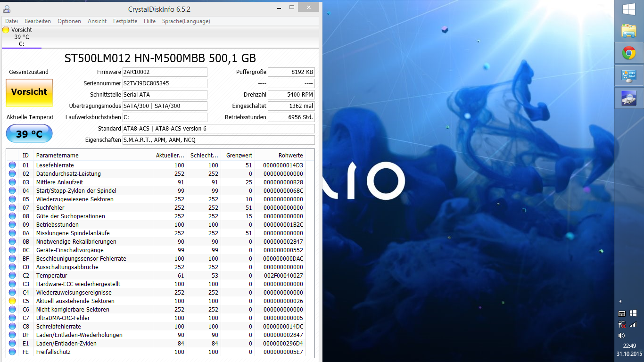This screenshot has width=644, height=362.
Task: Click status icon for Start/Stopp-Zyklen der Spindel
Action: [x=12, y=191]
